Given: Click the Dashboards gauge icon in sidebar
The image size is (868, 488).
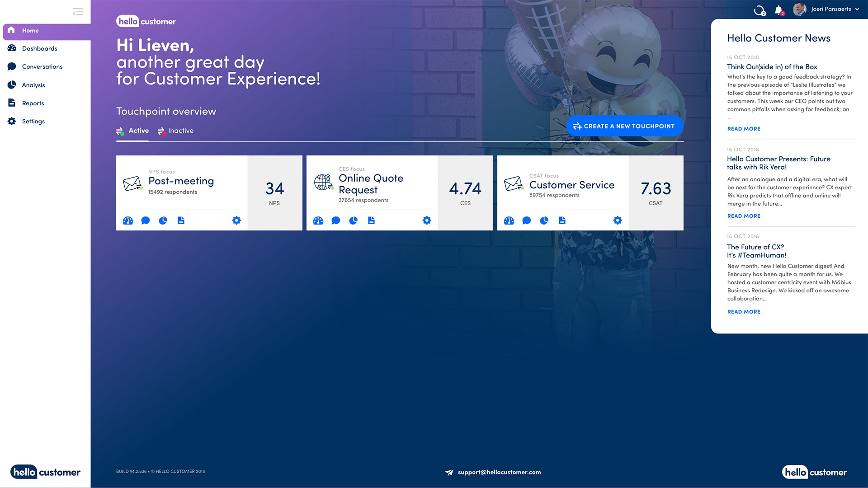Looking at the screenshot, I should click(x=12, y=48).
